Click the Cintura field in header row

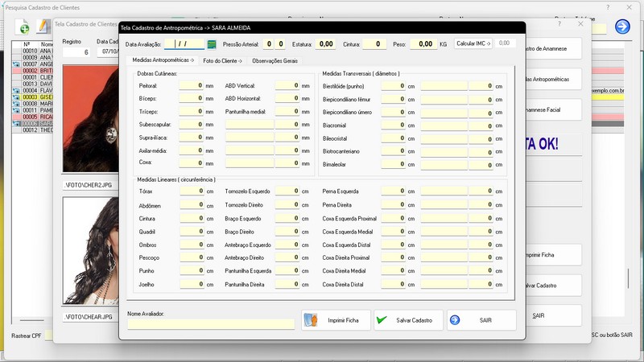[374, 44]
